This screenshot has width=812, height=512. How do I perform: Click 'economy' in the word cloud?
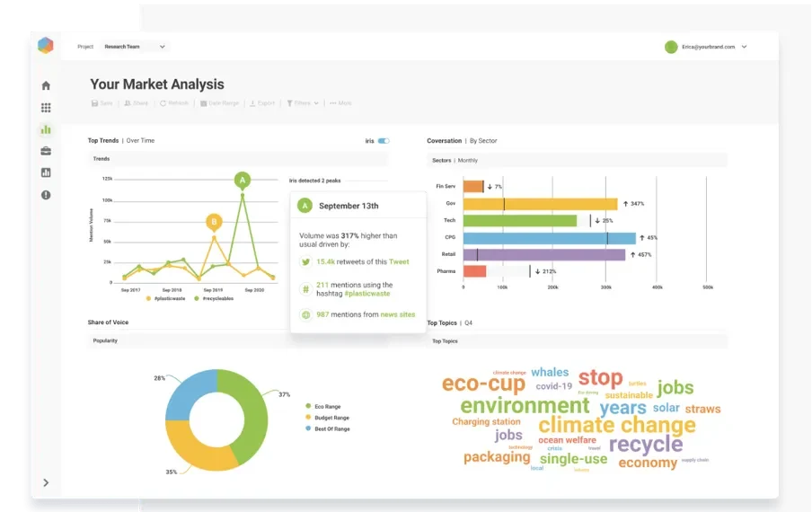648,463
